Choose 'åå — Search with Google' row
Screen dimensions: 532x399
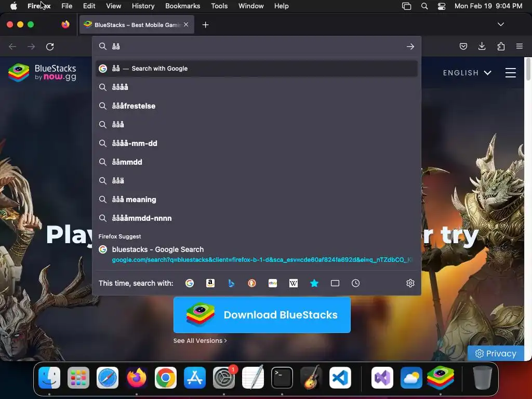coord(257,69)
